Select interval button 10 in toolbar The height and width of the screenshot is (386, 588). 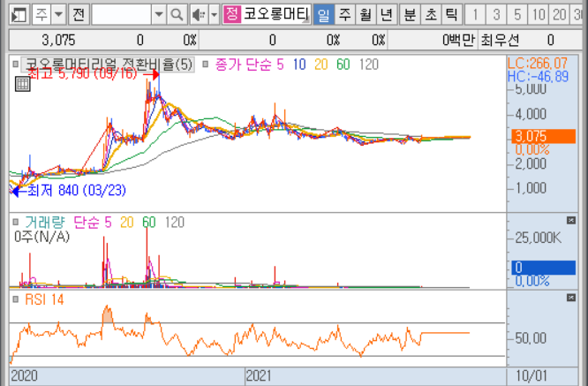(539, 15)
